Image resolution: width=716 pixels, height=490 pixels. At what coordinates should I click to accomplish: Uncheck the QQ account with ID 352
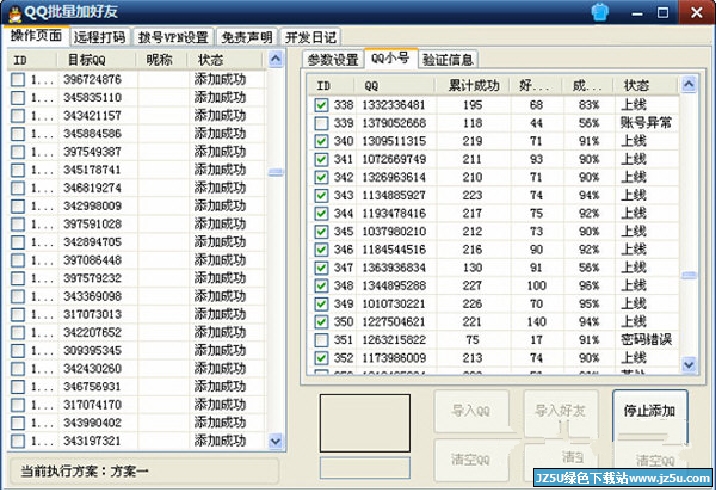[321, 358]
